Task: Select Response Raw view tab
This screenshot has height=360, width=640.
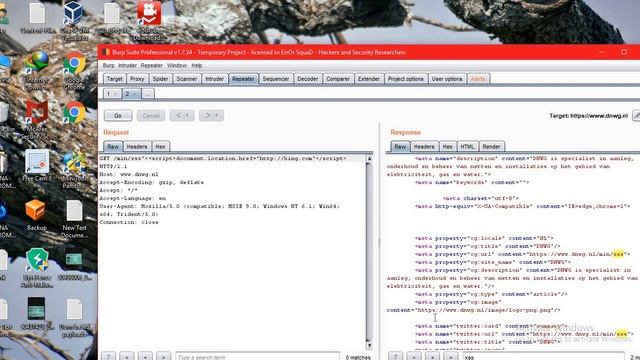Action: click(400, 147)
